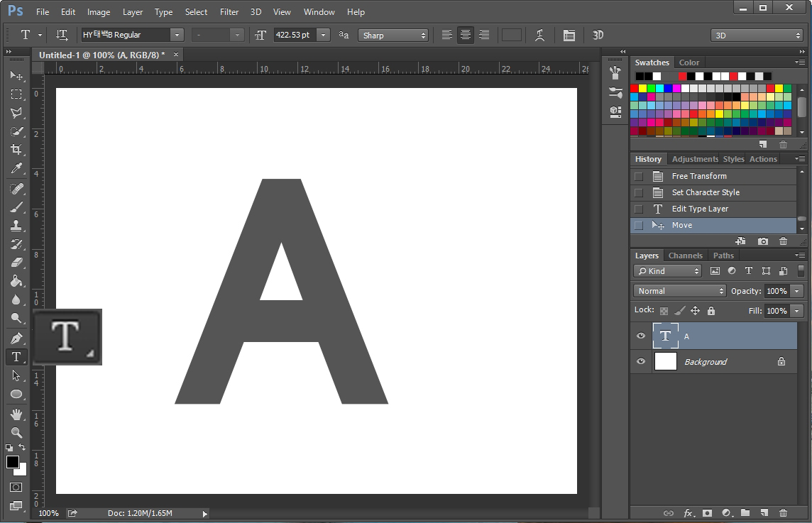Image resolution: width=812 pixels, height=523 pixels.
Task: Change screen mode at toolbox bottom
Action: click(16, 506)
